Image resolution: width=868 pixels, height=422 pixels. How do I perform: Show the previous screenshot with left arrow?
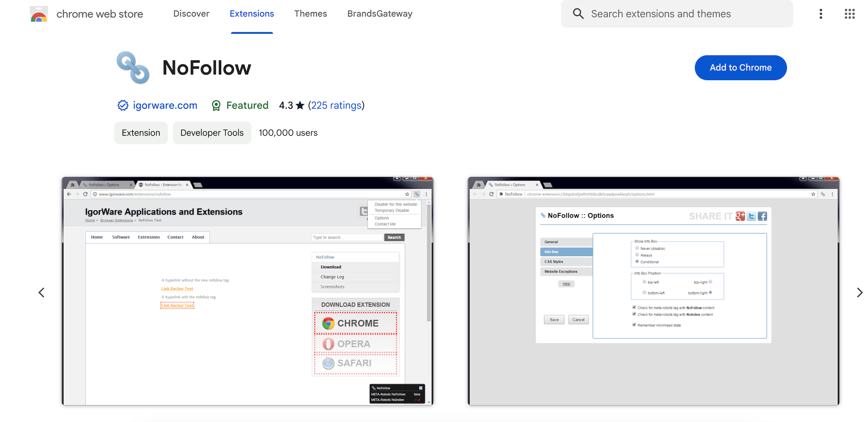[x=41, y=293]
